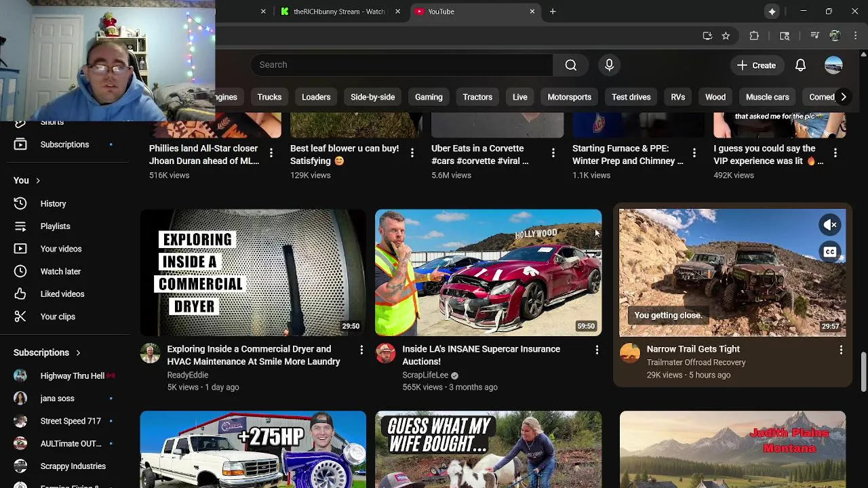Click the page vertical scrollbar thumb

click(x=863, y=371)
